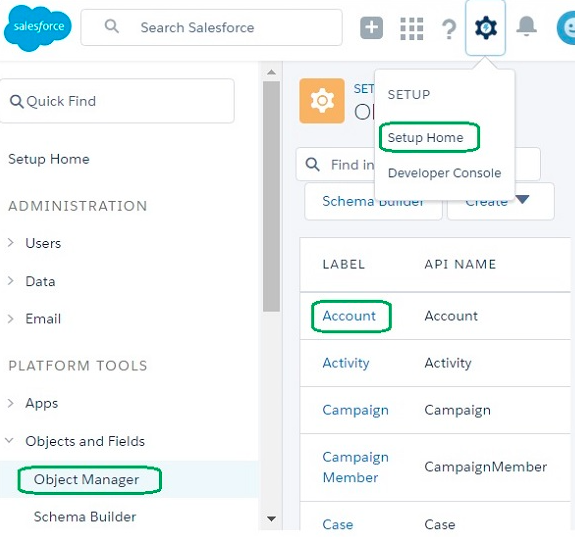The height and width of the screenshot is (537, 575).
Task: Click the setup gear icon
Action: click(486, 28)
